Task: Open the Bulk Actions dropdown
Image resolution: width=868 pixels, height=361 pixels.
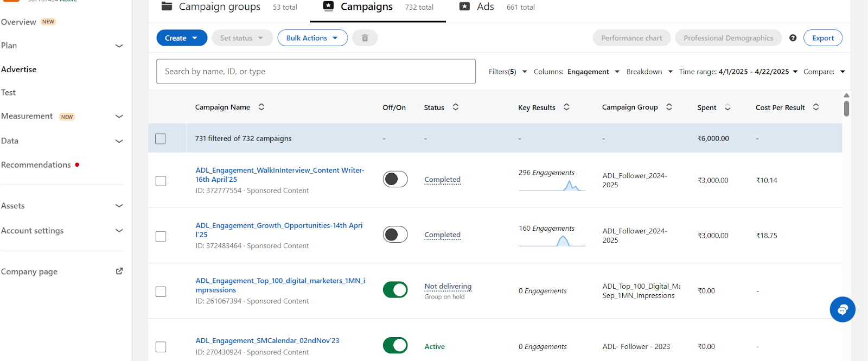Action: tap(312, 38)
